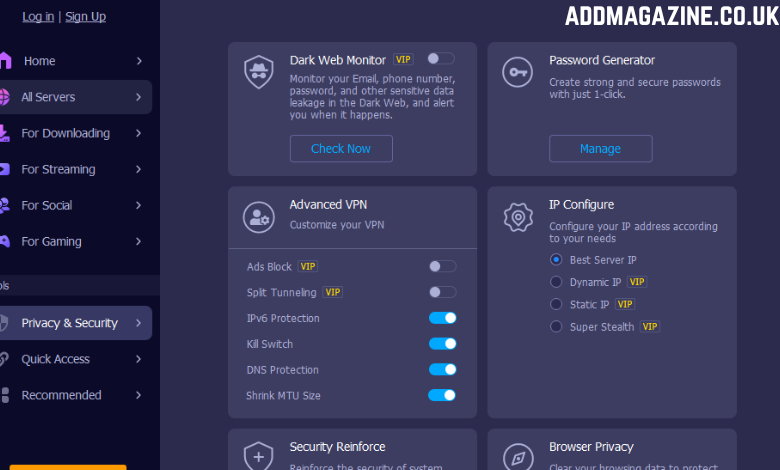This screenshot has width=780, height=470.
Task: Click the Advanced VPN user-gear icon
Action: pos(259,217)
